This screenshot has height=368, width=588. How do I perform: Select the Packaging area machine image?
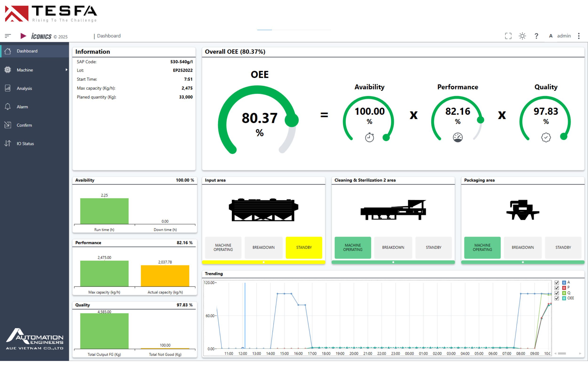coord(523,210)
